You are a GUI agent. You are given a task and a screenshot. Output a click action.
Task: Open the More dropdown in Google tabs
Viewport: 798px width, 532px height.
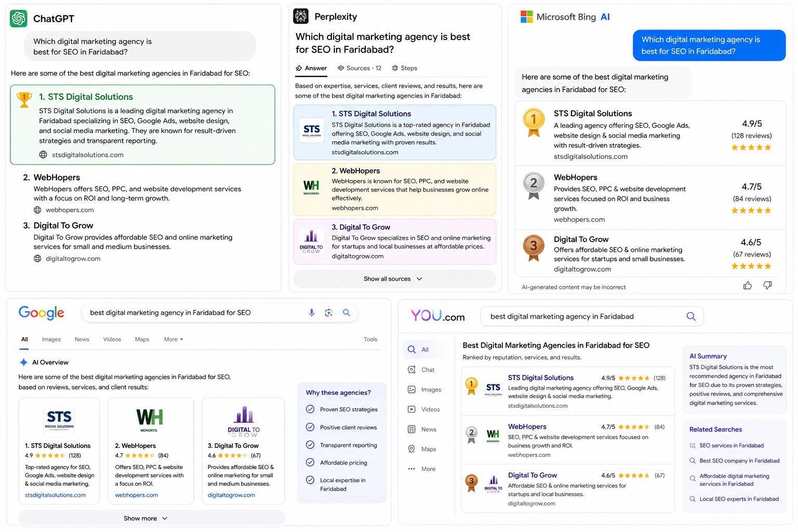[174, 339]
